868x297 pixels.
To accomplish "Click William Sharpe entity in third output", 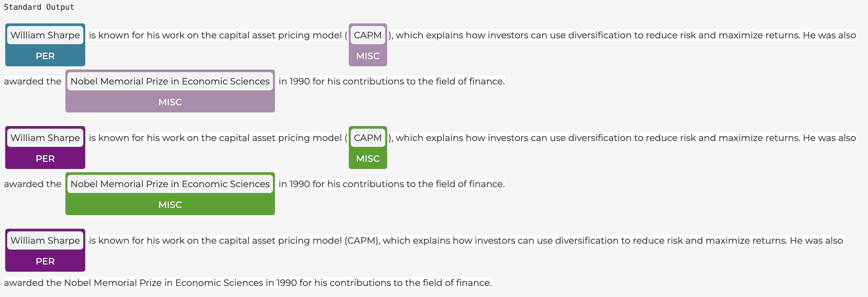I will 45,240.
